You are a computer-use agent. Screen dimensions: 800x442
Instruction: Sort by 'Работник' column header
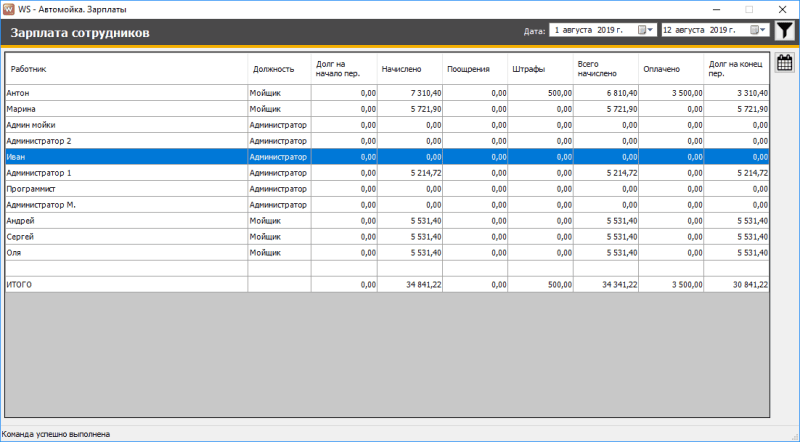click(x=28, y=69)
